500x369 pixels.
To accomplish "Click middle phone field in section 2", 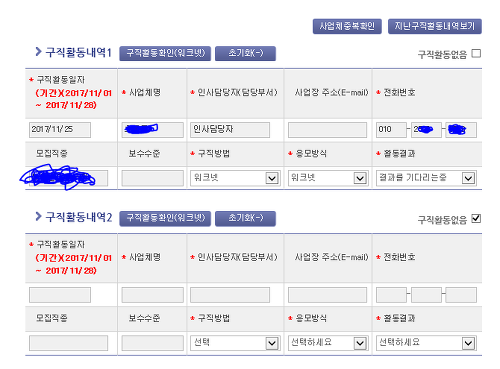I will pyautogui.click(x=426, y=295).
